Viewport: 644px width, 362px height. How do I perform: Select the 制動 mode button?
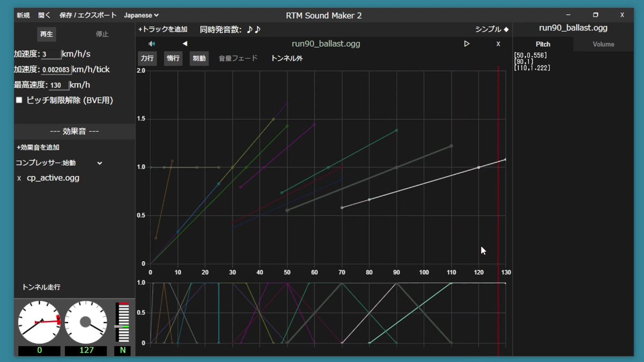[199, 58]
